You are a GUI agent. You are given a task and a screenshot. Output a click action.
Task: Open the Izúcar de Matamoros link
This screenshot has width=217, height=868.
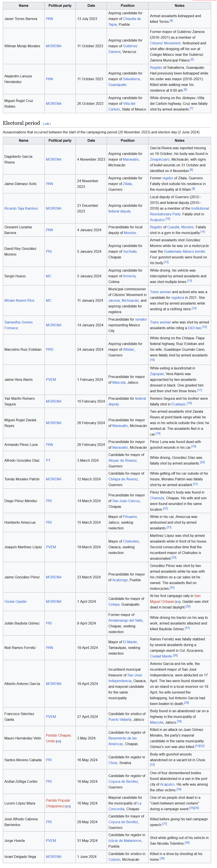(x=125, y=841)
